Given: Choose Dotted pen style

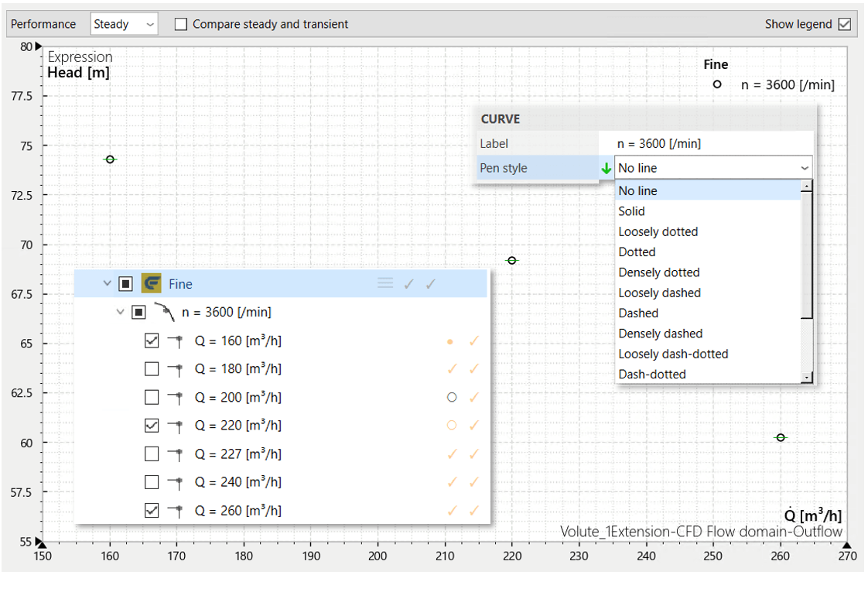Looking at the screenshot, I should (x=708, y=252).
